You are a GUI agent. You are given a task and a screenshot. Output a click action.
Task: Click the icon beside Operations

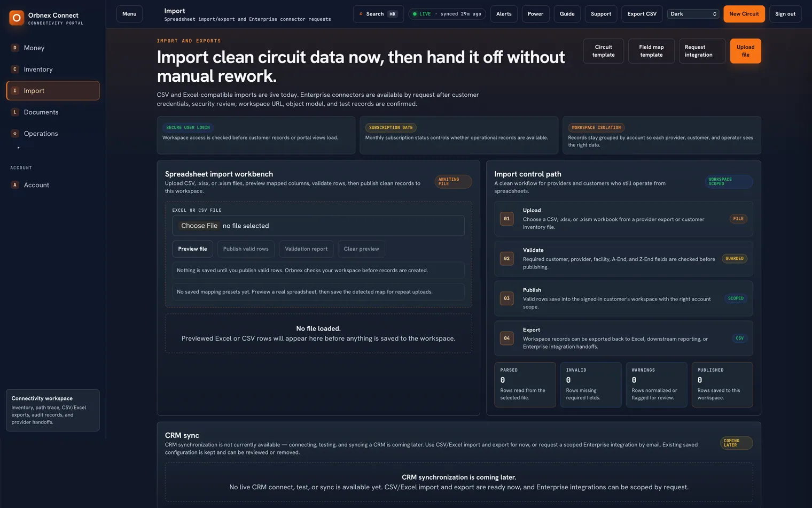[15, 133]
